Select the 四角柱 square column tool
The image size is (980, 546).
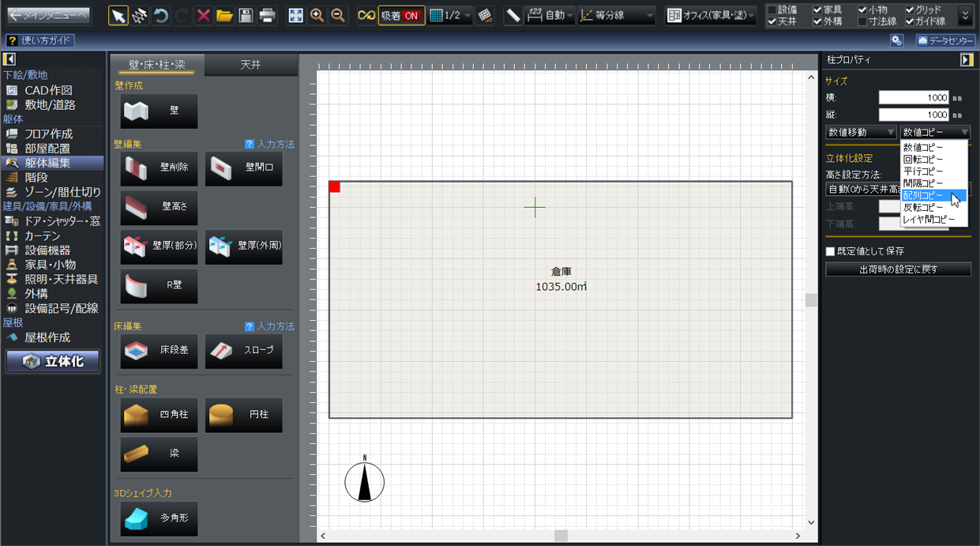pos(160,415)
